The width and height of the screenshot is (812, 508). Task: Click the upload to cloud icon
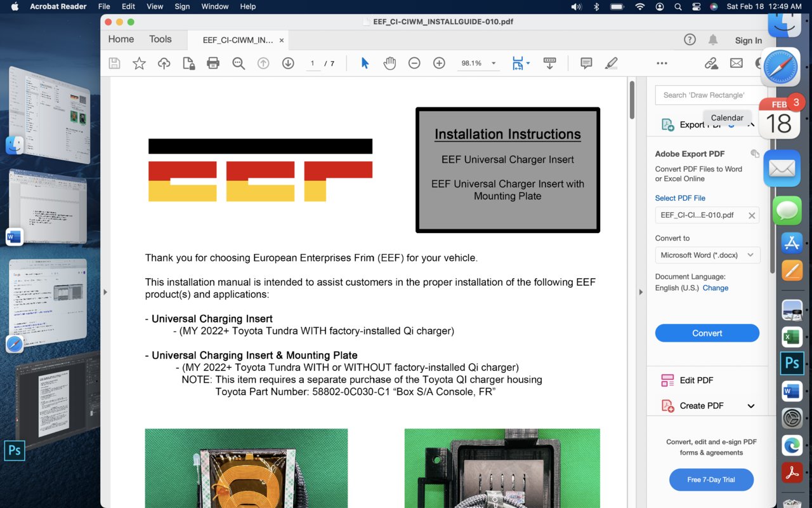pyautogui.click(x=164, y=63)
